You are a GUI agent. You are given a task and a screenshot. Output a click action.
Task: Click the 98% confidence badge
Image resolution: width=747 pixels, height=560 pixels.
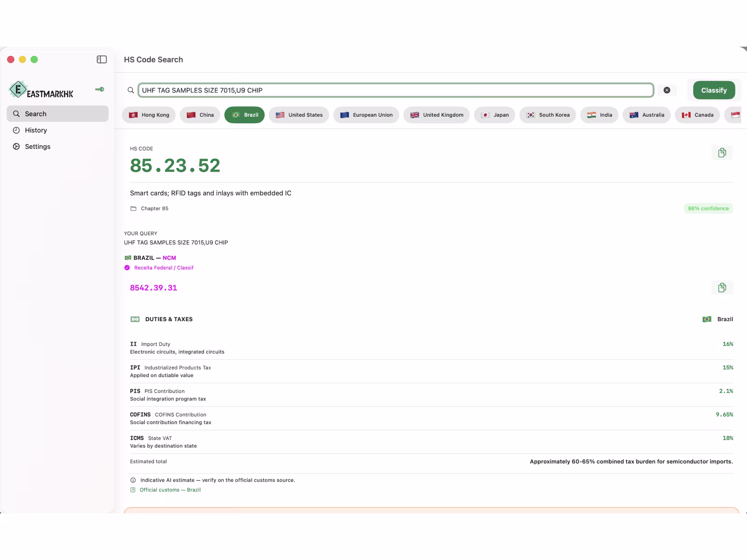click(708, 209)
